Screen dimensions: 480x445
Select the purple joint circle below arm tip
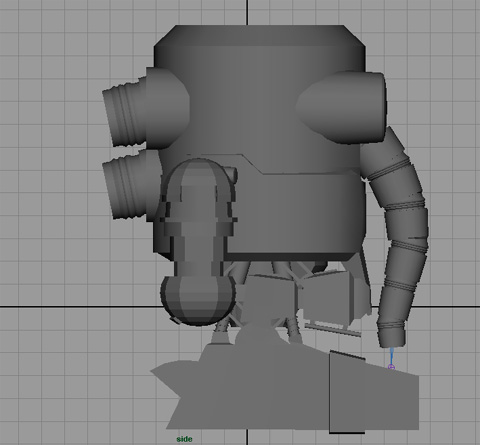[x=392, y=367]
